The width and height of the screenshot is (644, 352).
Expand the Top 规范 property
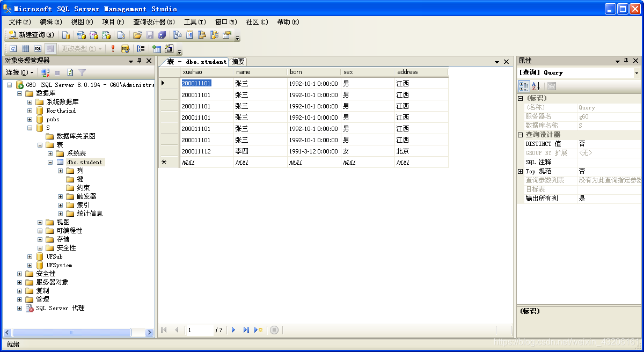click(521, 171)
